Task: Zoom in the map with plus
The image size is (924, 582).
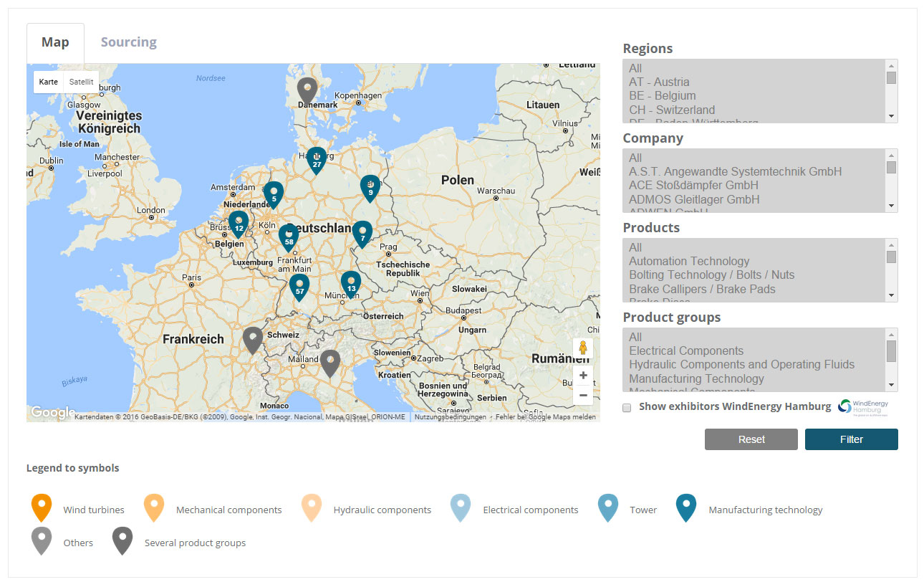Action: click(x=583, y=375)
